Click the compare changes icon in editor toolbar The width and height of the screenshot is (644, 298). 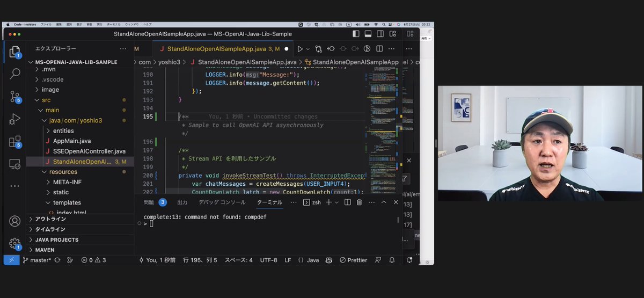tap(318, 48)
